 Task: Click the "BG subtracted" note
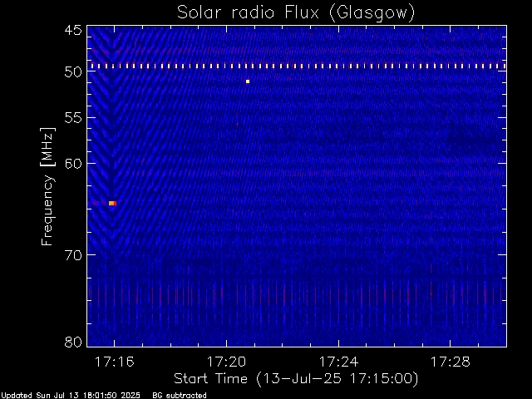180,396
